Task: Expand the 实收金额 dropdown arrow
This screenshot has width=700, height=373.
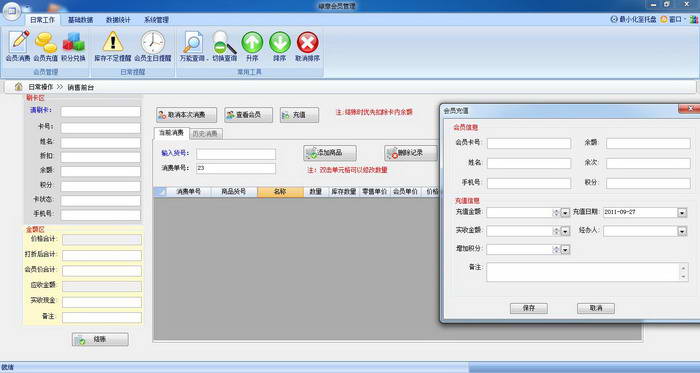Action: [565, 231]
